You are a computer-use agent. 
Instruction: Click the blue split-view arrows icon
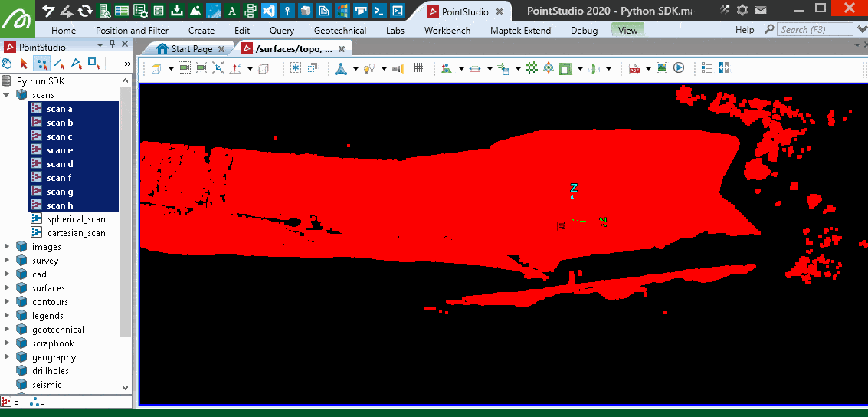tap(724, 68)
